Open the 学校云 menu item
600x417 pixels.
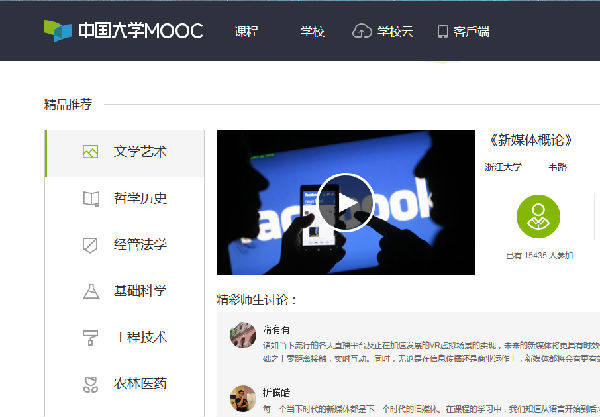(x=395, y=31)
